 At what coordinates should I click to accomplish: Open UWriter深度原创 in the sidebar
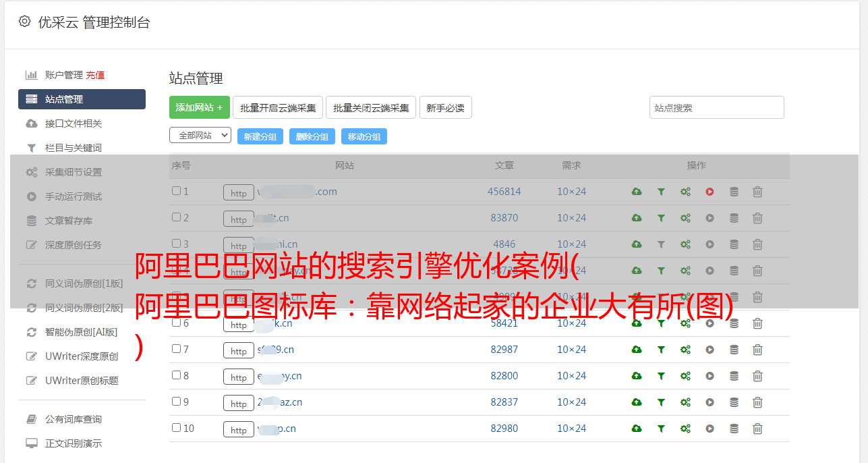82,356
